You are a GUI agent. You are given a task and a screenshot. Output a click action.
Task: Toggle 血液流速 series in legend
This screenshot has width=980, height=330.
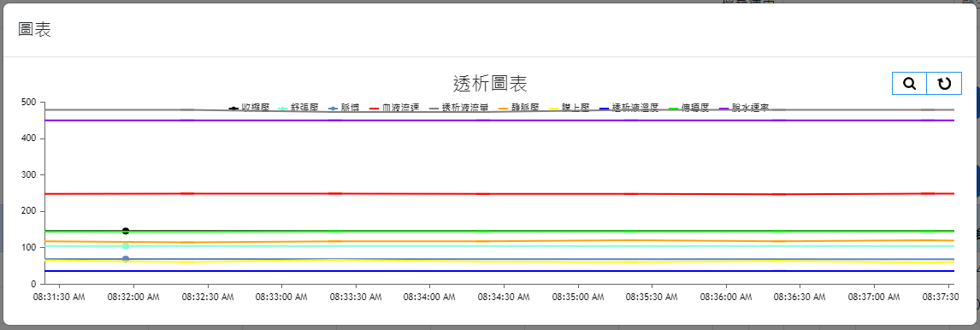(x=394, y=108)
